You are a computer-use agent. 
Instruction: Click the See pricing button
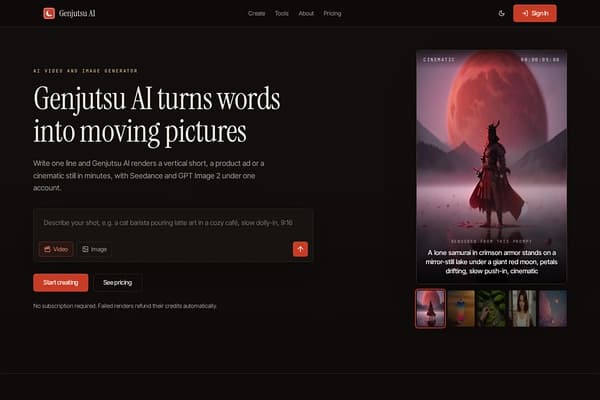tap(117, 282)
